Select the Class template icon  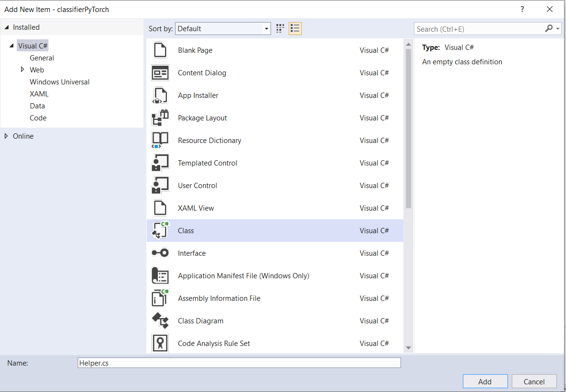pyautogui.click(x=160, y=230)
